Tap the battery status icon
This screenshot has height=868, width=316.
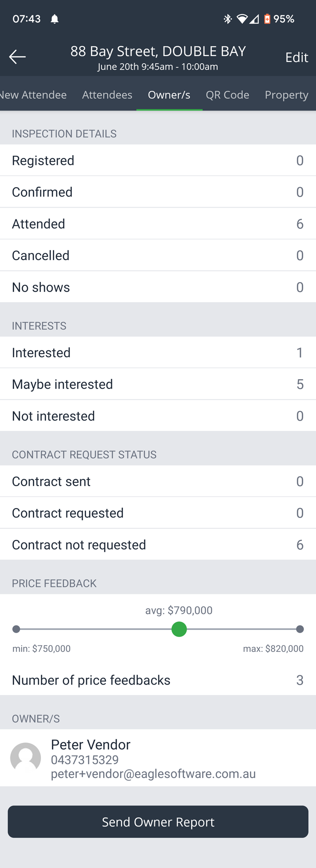(x=267, y=19)
